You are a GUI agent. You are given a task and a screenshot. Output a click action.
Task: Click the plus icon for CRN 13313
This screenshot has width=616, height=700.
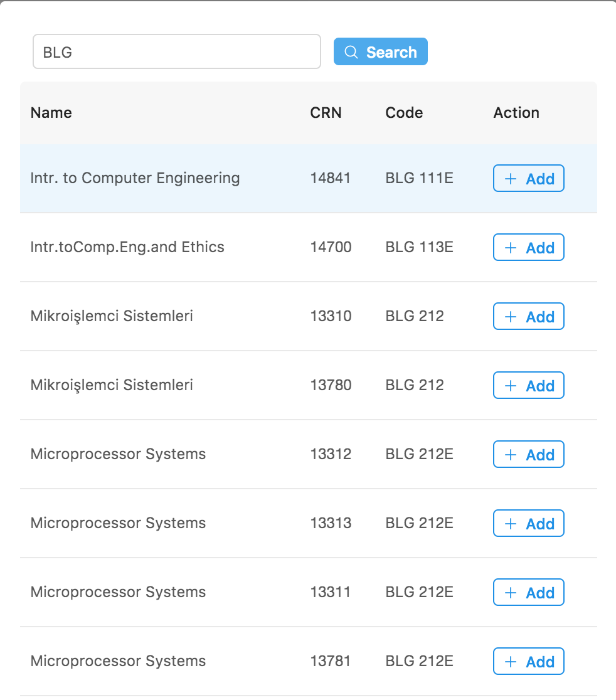click(x=510, y=524)
